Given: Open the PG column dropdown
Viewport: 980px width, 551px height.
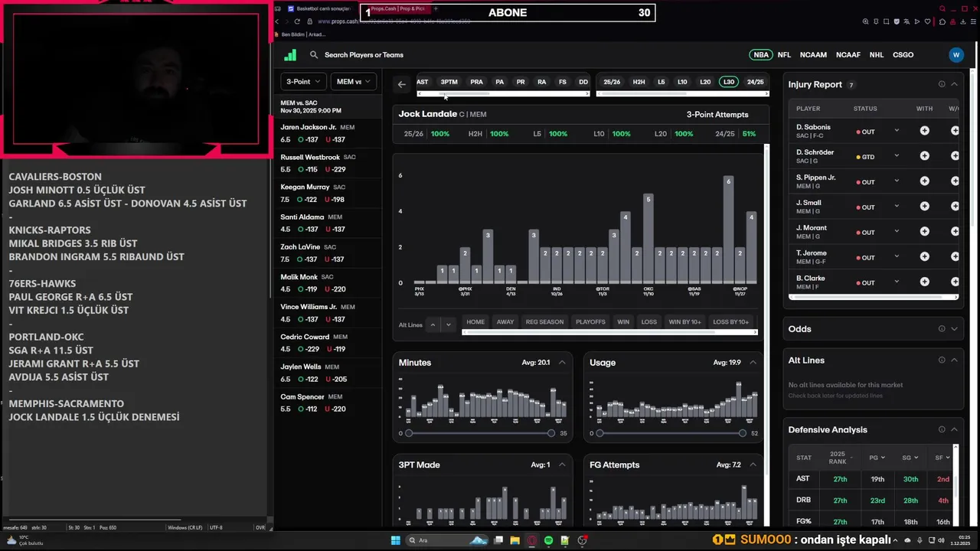Looking at the screenshot, I should pyautogui.click(x=877, y=458).
